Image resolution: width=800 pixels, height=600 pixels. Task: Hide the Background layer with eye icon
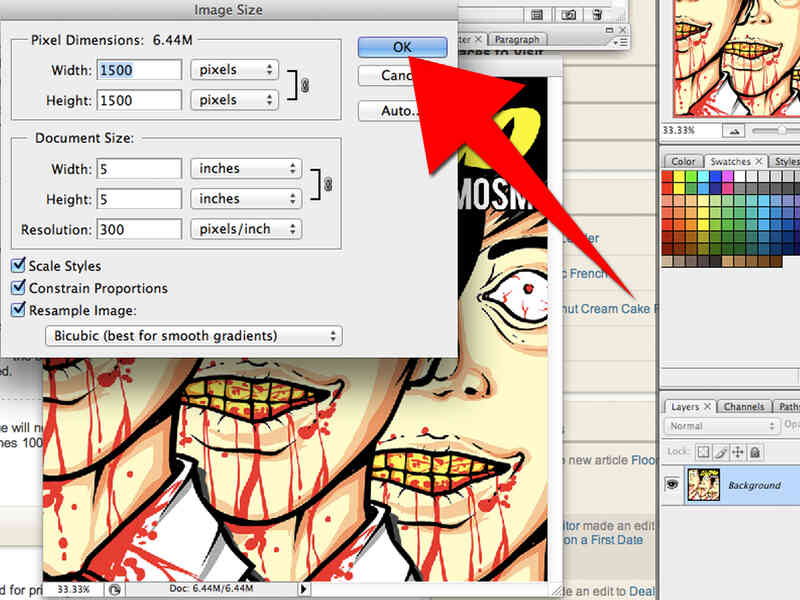click(x=672, y=484)
